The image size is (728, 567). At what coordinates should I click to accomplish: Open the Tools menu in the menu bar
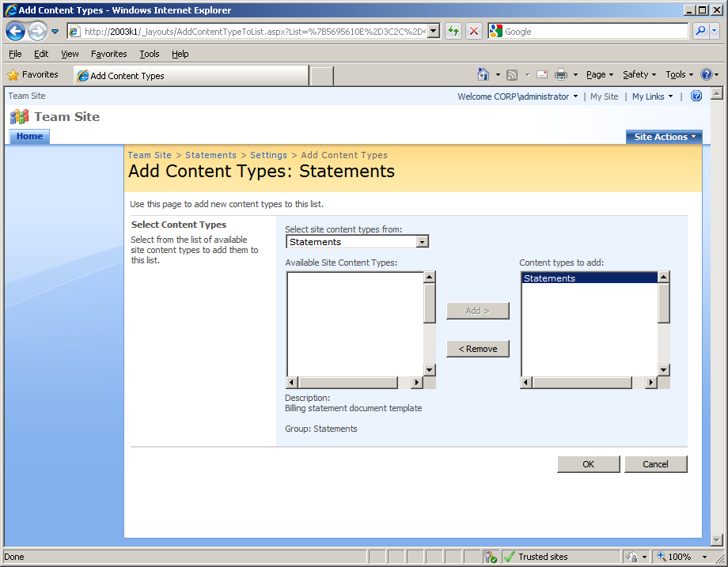149,54
